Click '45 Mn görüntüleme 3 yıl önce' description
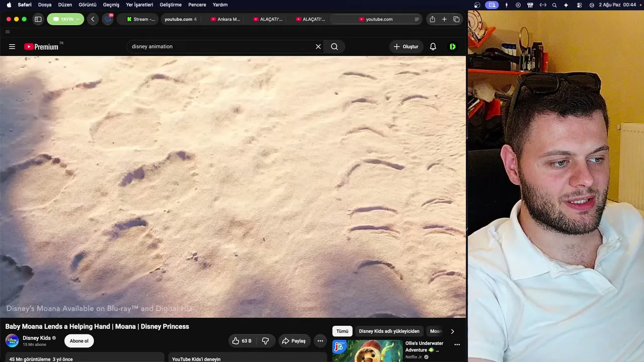This screenshot has width=644, height=362. tap(41, 359)
